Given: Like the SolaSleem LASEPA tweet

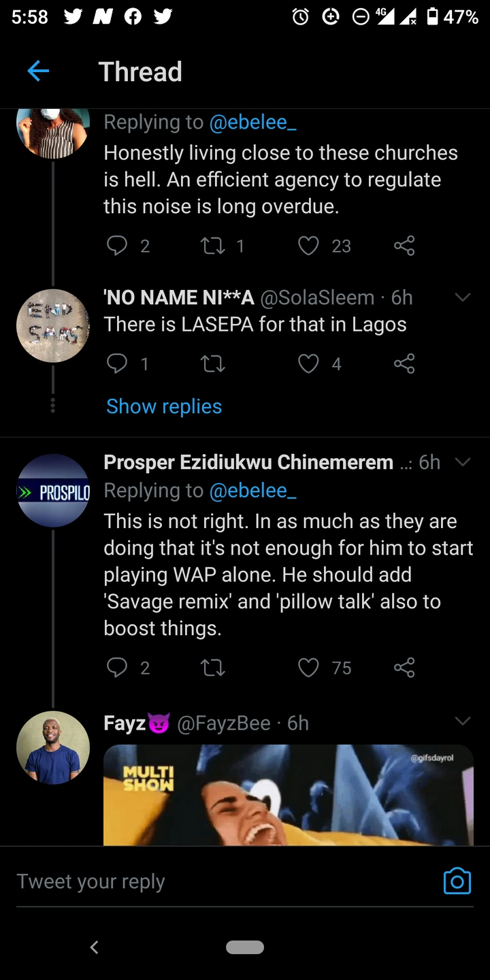Looking at the screenshot, I should pyautogui.click(x=309, y=364).
